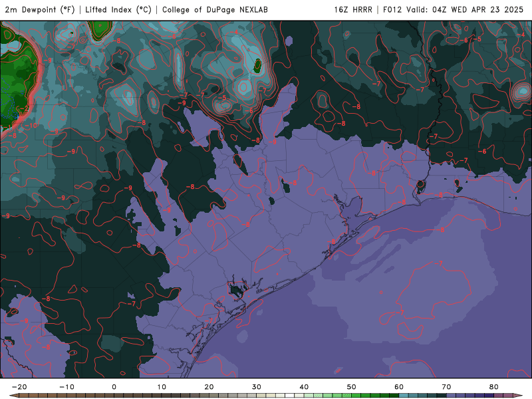Click the '0' colorbar label

(x=114, y=387)
